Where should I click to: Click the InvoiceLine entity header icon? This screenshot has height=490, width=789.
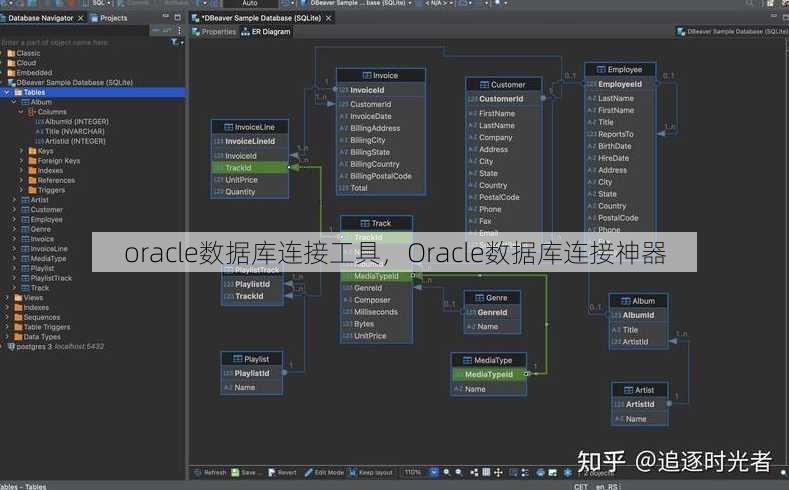point(228,127)
